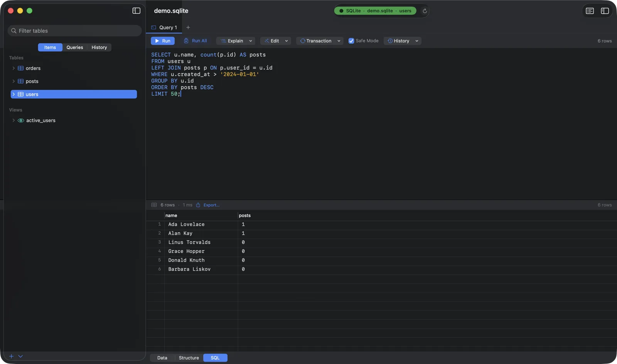Switch to the Data view tab

(162, 358)
